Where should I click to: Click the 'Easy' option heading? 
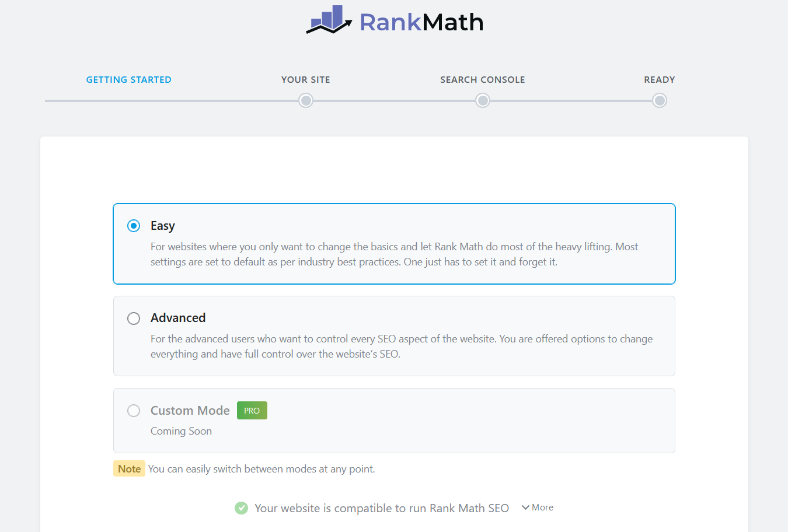tap(163, 226)
